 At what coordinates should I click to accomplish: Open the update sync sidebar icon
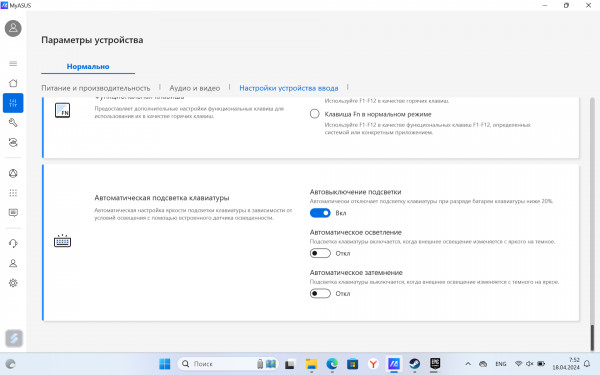(x=13, y=142)
